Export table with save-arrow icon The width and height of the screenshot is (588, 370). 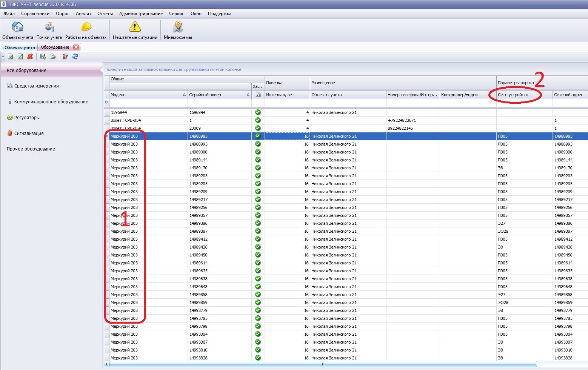click(43, 57)
